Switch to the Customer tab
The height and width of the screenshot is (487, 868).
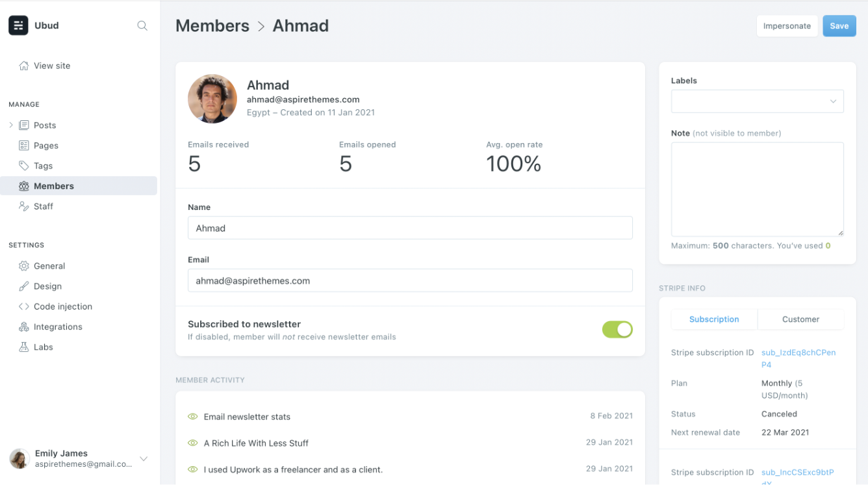tap(800, 319)
